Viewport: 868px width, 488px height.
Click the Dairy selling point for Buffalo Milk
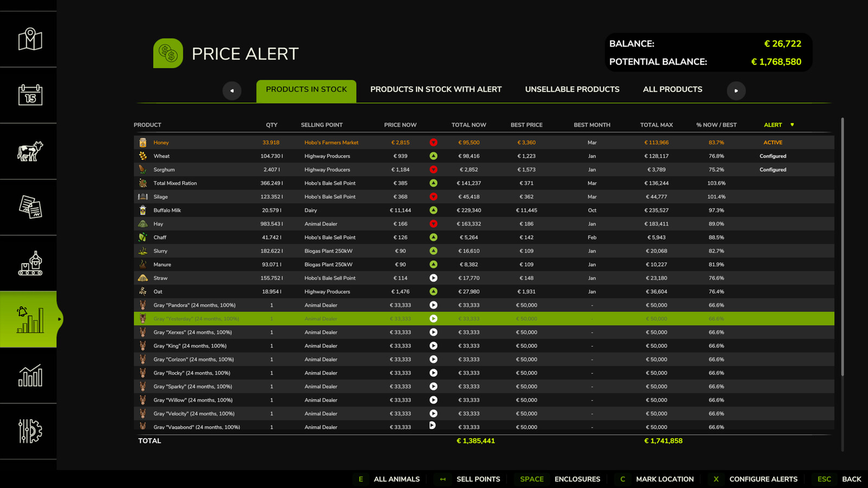coord(311,210)
